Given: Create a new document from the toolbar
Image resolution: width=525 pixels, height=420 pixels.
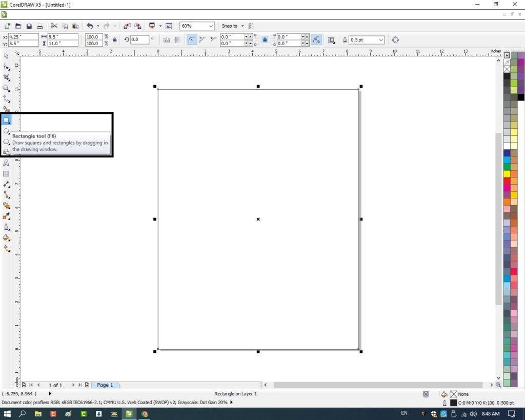Looking at the screenshot, I should (7, 26).
